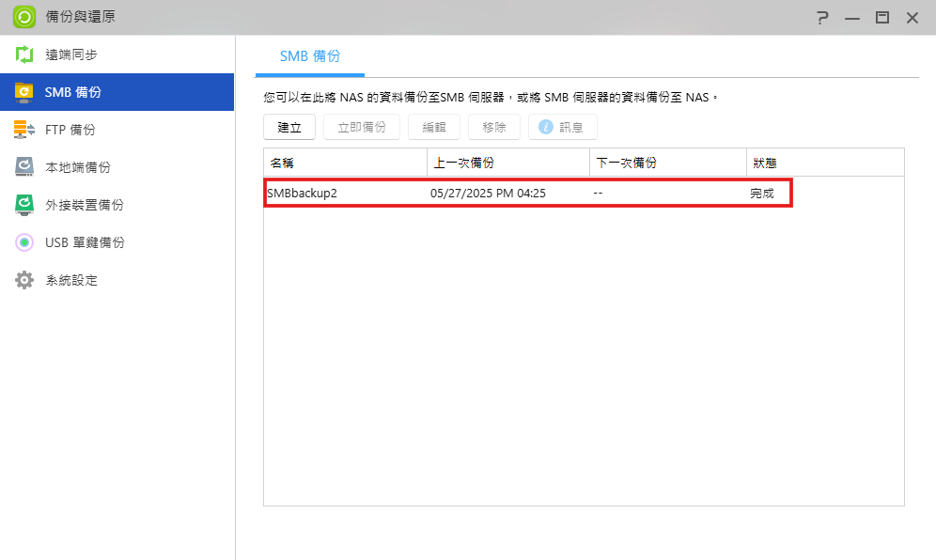Sort by the 下一次備份 column header
Viewport: 936px width, 560px height.
coord(668,163)
